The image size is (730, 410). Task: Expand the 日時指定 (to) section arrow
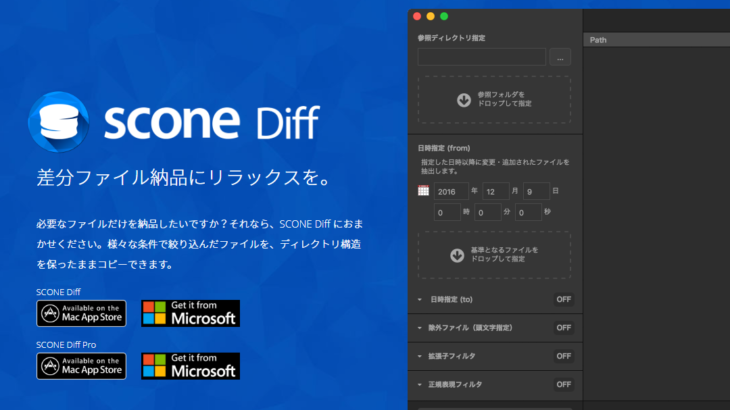419,299
